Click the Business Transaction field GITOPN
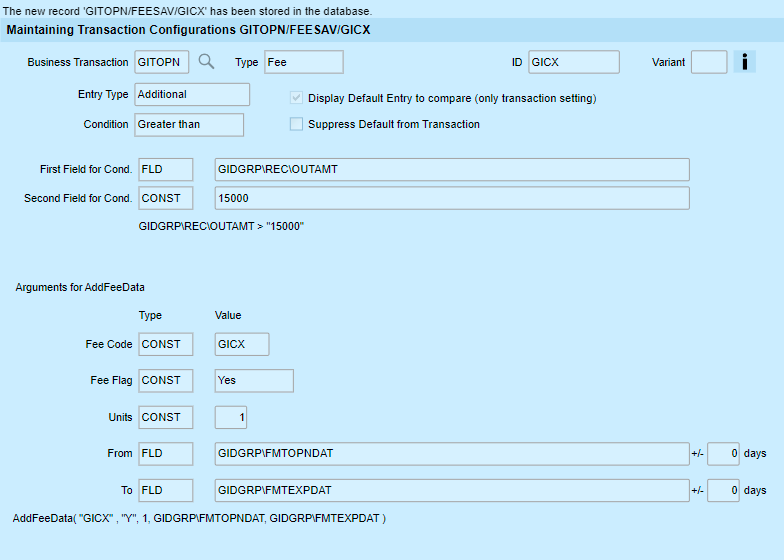Viewport: 784px width, 560px height. coord(162,62)
